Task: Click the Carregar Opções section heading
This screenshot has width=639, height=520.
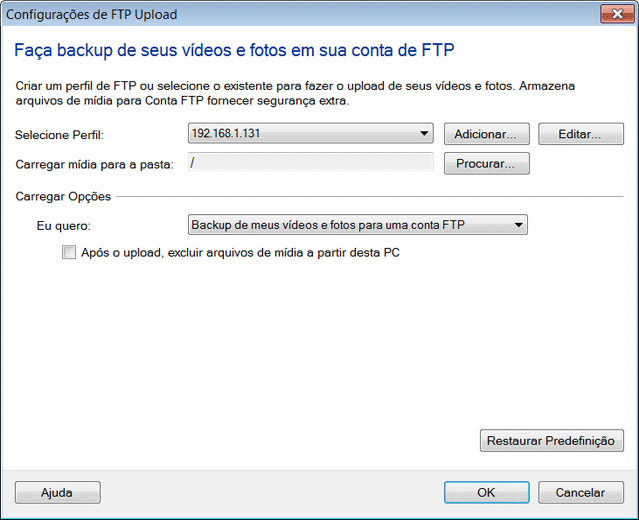Action: 63,196
